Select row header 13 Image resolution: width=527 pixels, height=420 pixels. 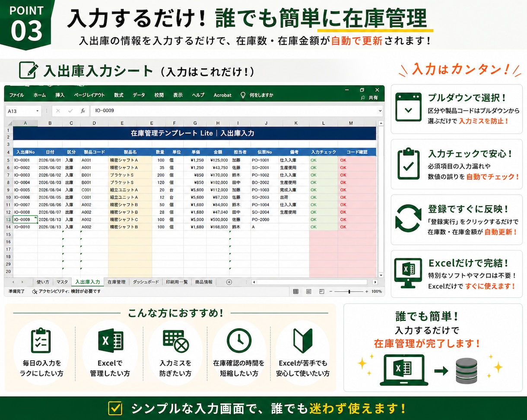pyautogui.click(x=9, y=219)
